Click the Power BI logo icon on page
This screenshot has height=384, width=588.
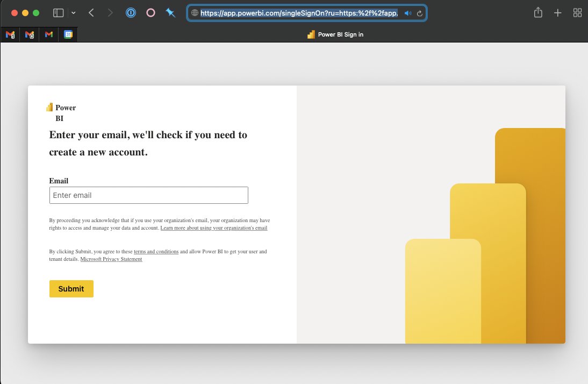(49, 108)
